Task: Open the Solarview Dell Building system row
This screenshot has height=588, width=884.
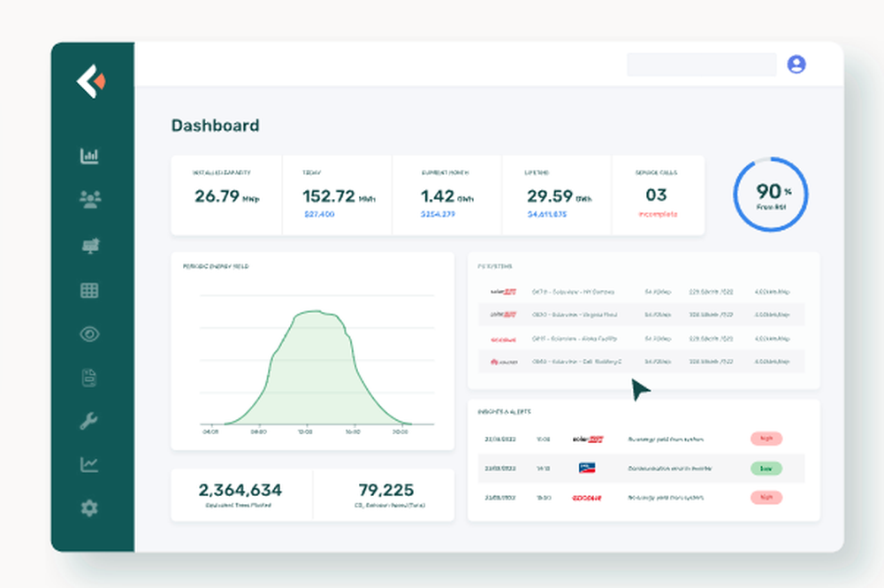Action: pos(642,362)
